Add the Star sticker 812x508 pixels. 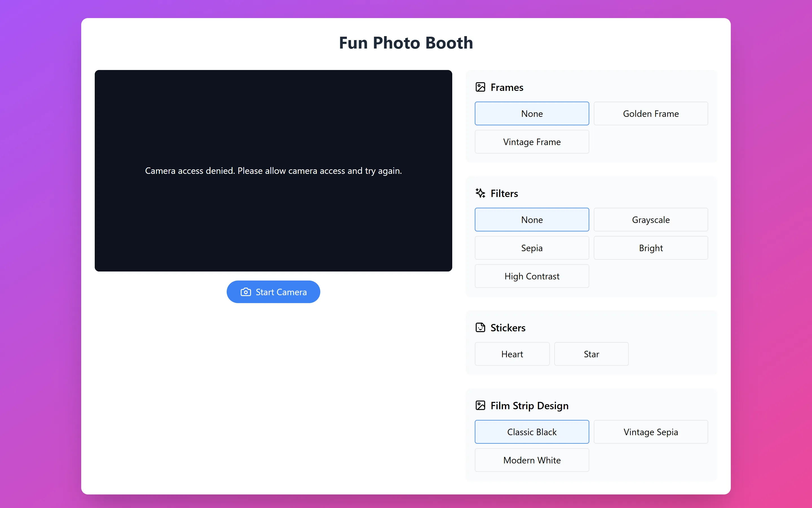591,354
